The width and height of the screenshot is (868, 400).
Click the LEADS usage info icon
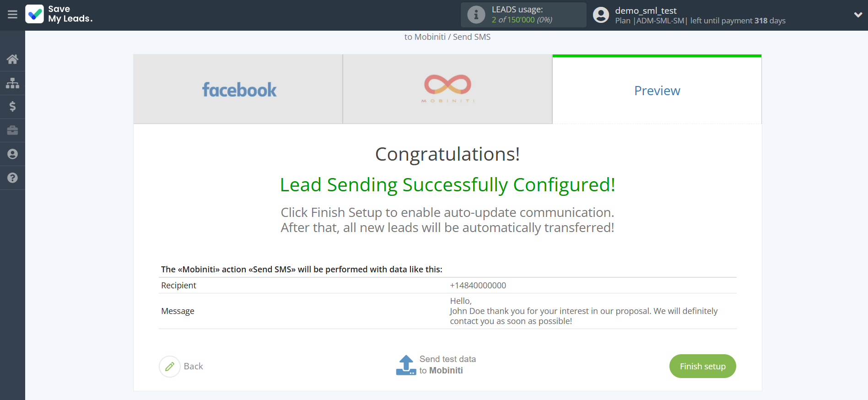pos(476,14)
